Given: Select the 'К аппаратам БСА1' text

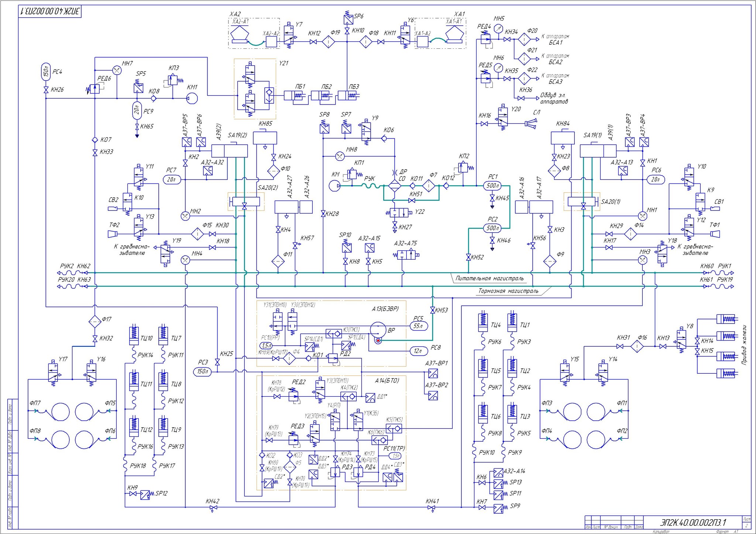Looking at the screenshot, I should pyautogui.click(x=555, y=40).
